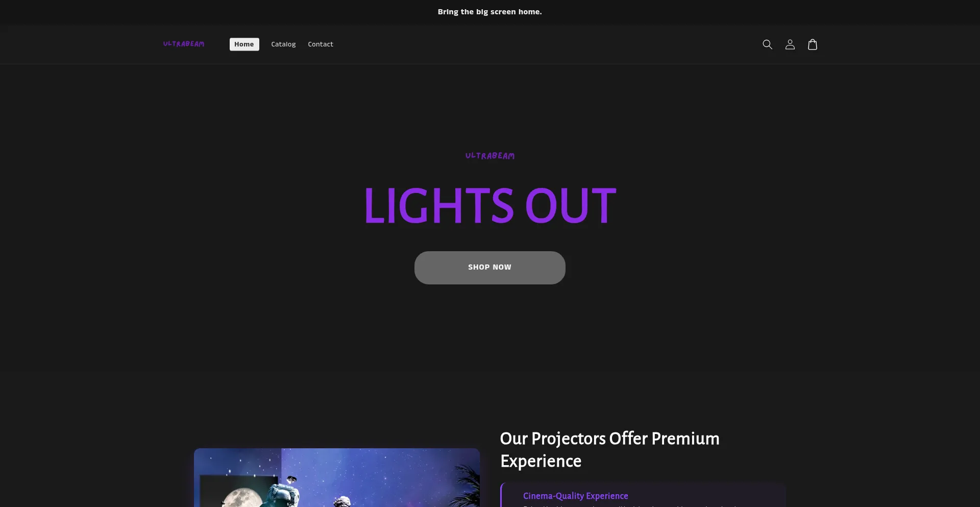The image size is (980, 507).
Task: Click the starry space projector image
Action: (337, 477)
